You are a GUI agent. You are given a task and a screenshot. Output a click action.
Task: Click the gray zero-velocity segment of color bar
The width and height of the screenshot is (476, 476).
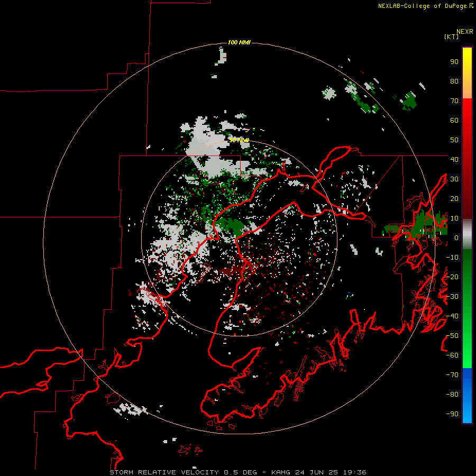(467, 234)
